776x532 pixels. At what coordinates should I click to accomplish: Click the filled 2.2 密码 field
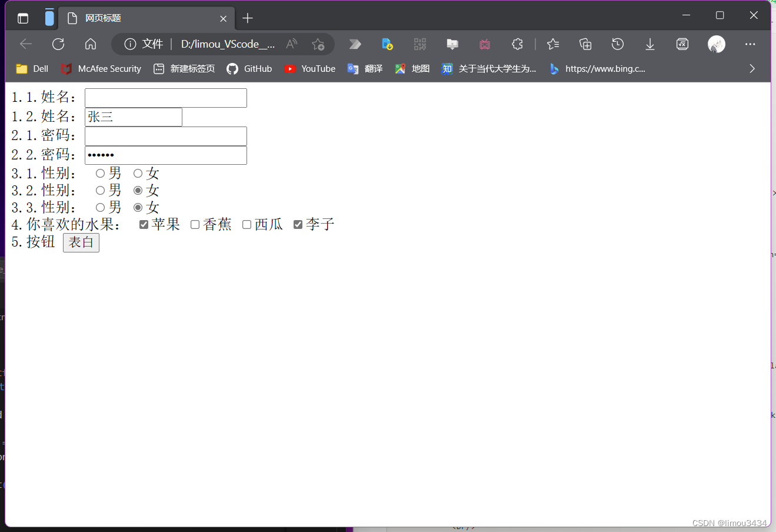pos(166,155)
